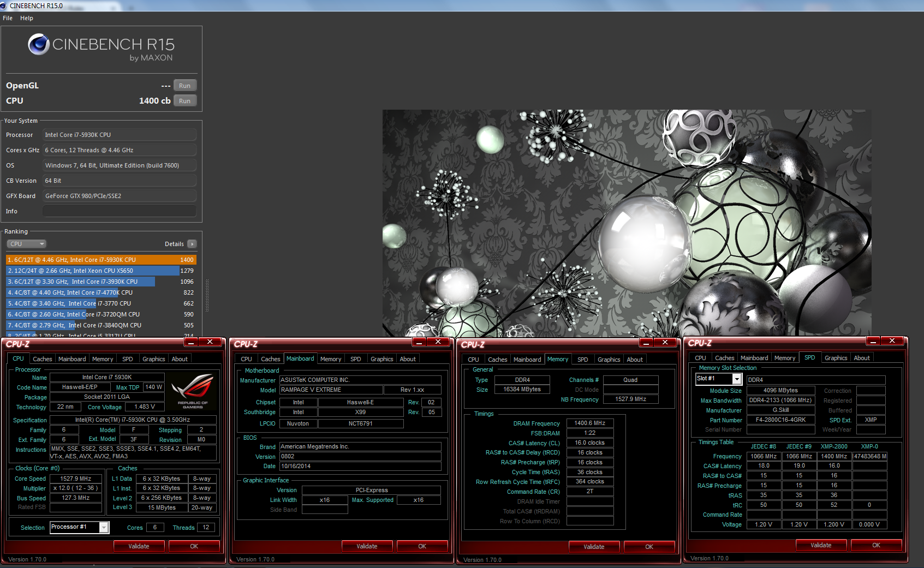The width and height of the screenshot is (924, 568).
Task: Open Caches tab in CPU-Z Mainboard window
Action: pyautogui.click(x=271, y=359)
